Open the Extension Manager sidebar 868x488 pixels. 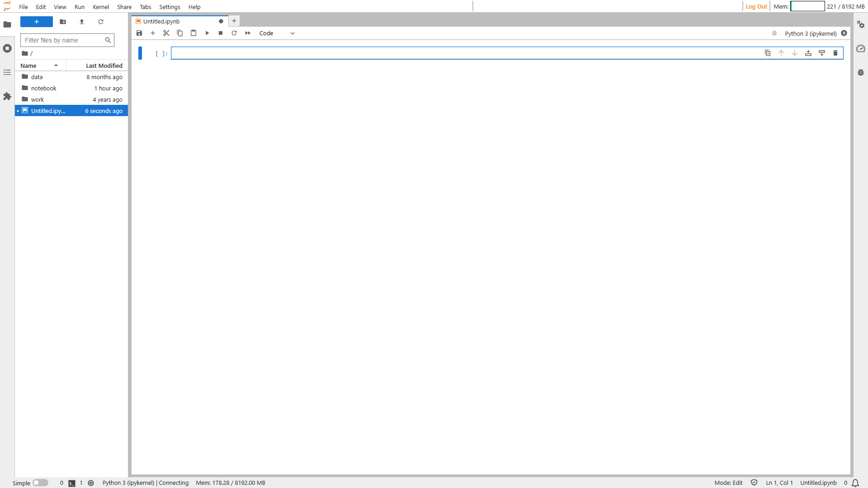click(7, 96)
